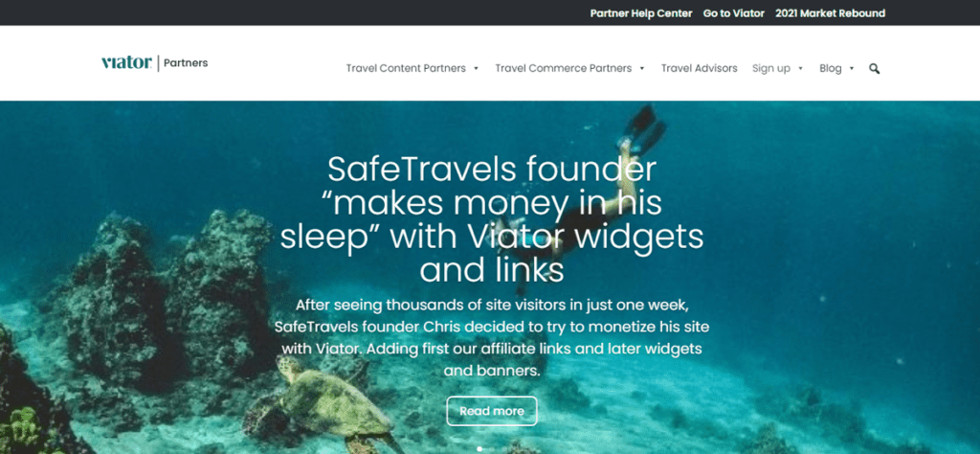Viewport: 980px width, 454px height.
Task: Click the SafeTravels founder headline
Action: point(492,219)
